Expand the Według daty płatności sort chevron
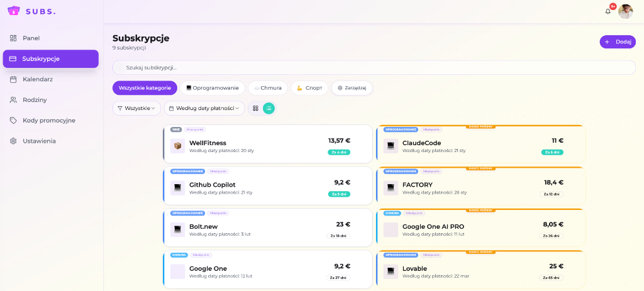Image resolution: width=644 pixels, height=291 pixels. (237, 108)
